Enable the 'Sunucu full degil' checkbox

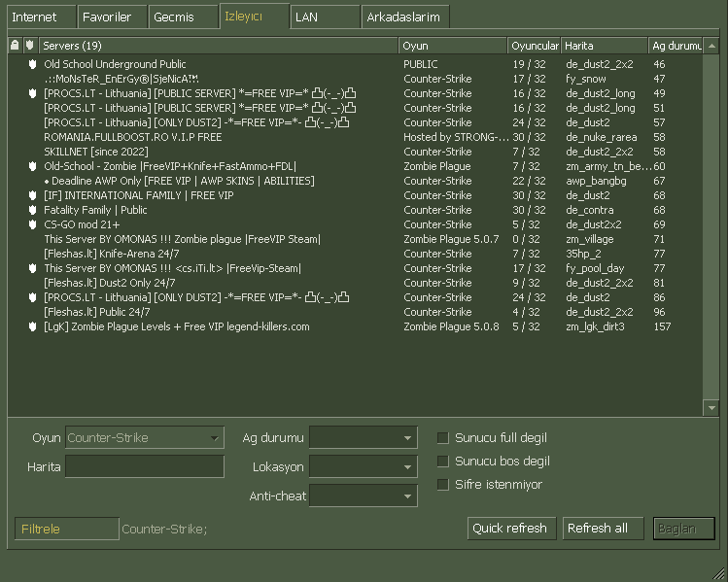pos(443,438)
